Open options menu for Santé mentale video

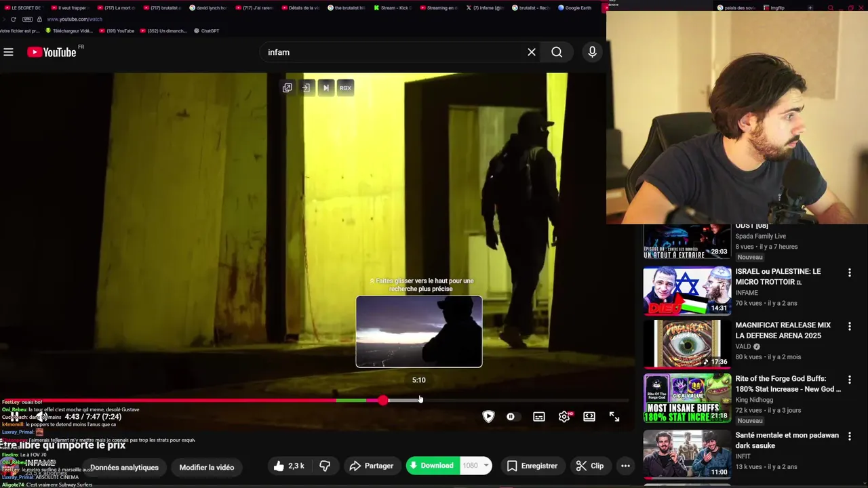849,436
